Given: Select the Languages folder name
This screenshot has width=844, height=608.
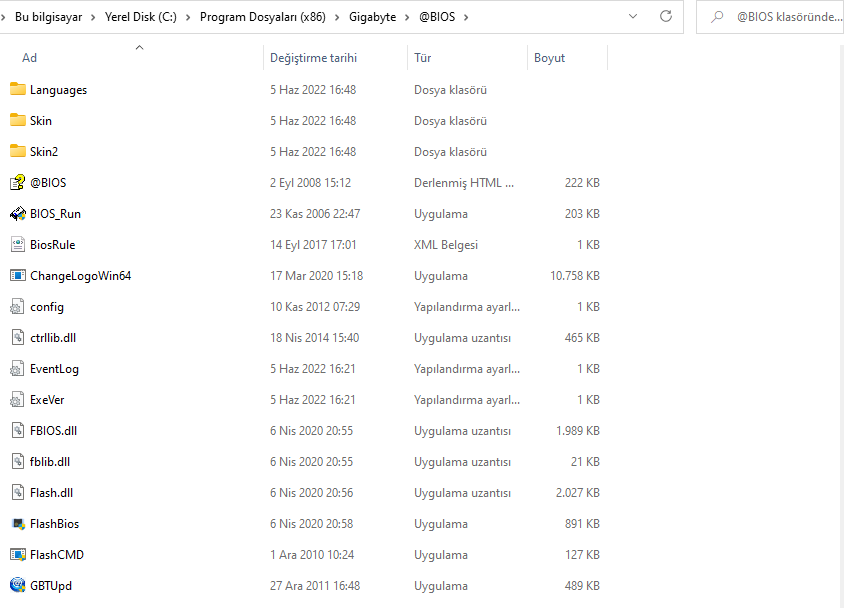Looking at the screenshot, I should coord(58,90).
